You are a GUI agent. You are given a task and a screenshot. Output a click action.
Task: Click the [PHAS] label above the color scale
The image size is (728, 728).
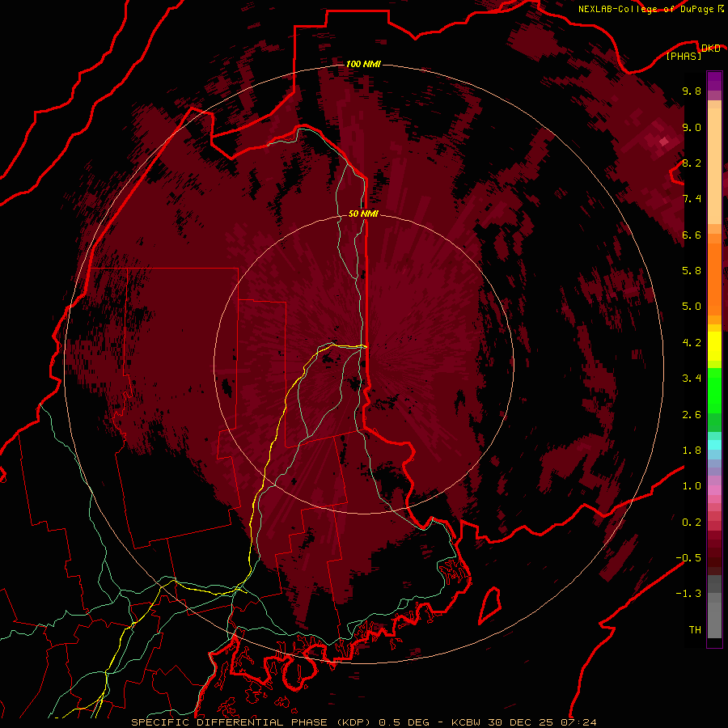(684, 57)
